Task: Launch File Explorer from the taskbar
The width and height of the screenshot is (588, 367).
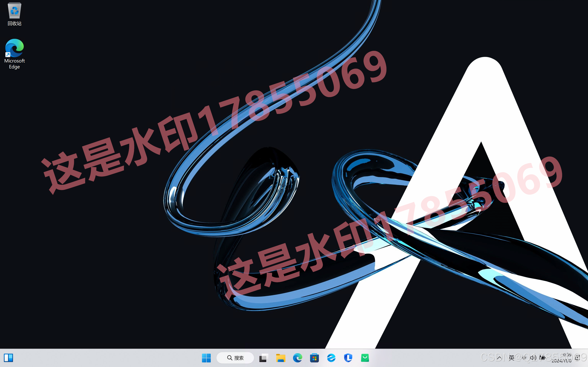Action: click(x=280, y=358)
